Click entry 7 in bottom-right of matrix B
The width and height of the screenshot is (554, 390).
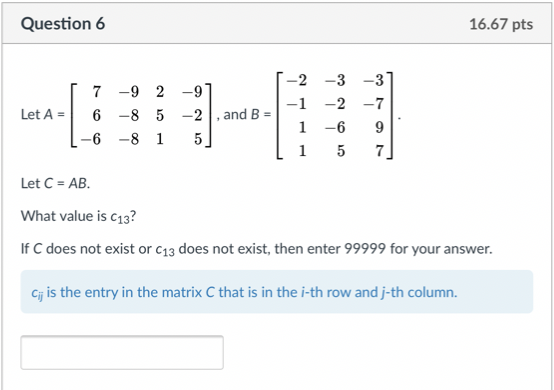(379, 151)
